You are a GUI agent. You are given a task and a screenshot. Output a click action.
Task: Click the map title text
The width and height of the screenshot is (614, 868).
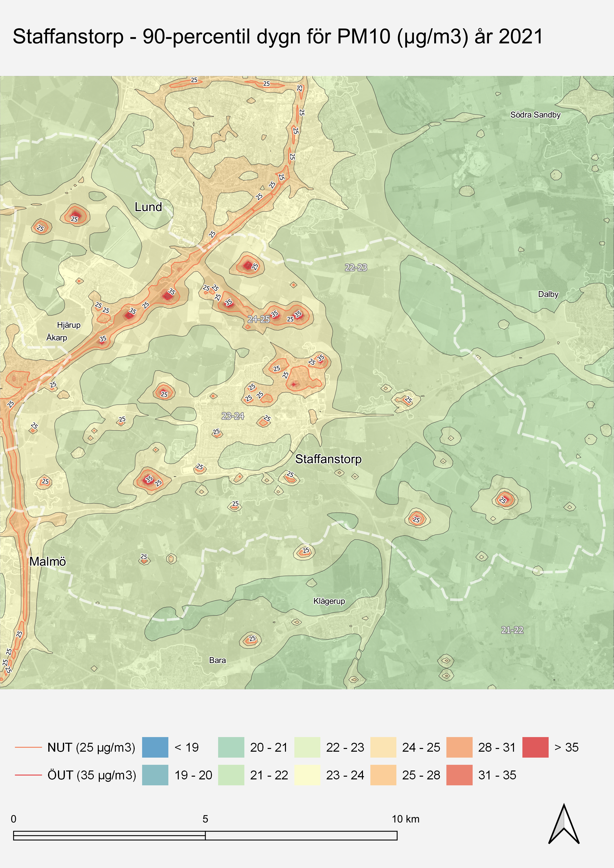[x=278, y=37]
